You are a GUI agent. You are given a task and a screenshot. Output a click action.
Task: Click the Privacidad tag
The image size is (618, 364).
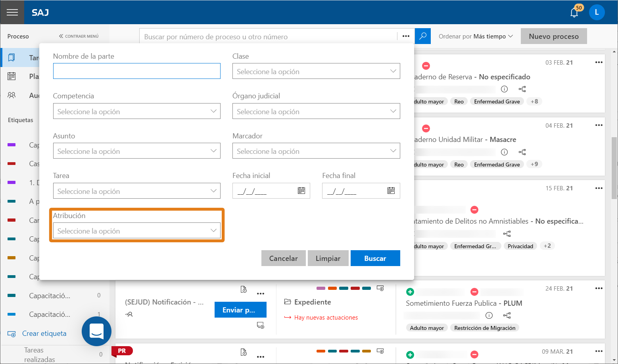coord(520,246)
